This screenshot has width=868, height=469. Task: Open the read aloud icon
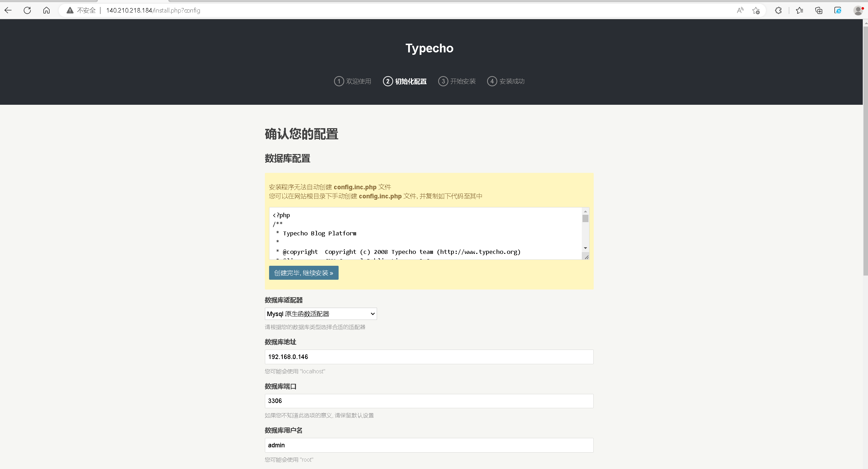[x=740, y=10]
